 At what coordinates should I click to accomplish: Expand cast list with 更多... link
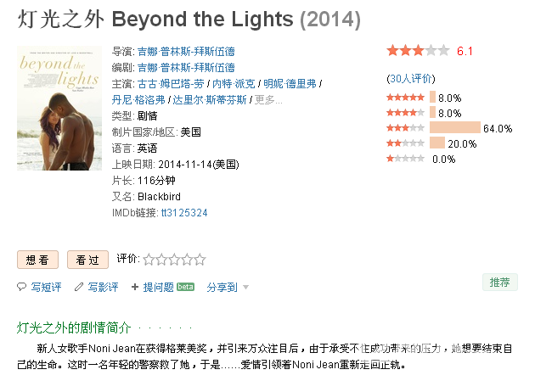(268, 100)
